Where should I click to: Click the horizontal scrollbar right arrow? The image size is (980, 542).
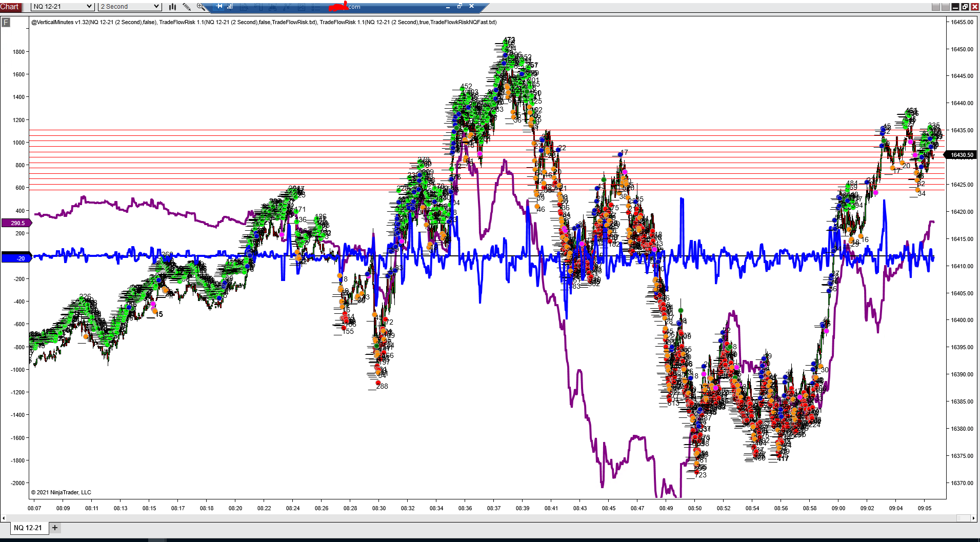[x=974, y=518]
